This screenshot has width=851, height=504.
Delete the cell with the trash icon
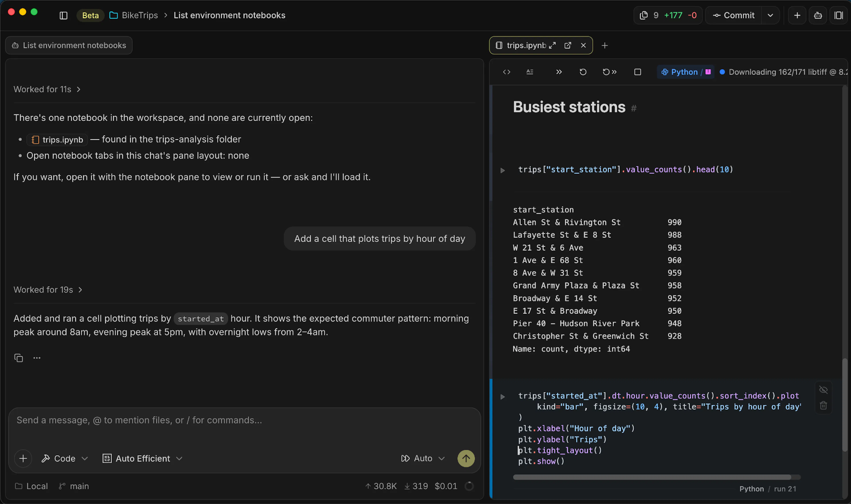[x=823, y=405]
